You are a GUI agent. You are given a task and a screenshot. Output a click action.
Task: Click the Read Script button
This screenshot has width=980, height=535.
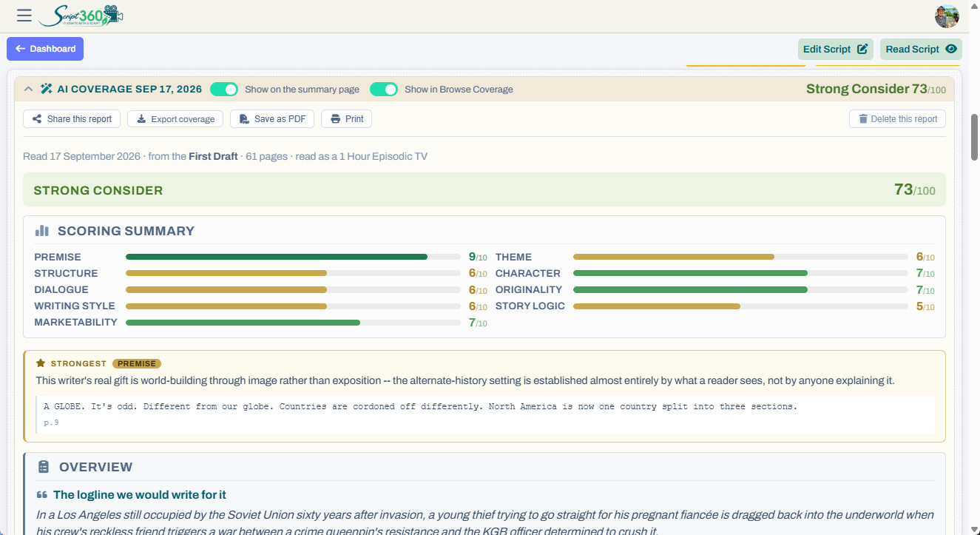tap(921, 50)
